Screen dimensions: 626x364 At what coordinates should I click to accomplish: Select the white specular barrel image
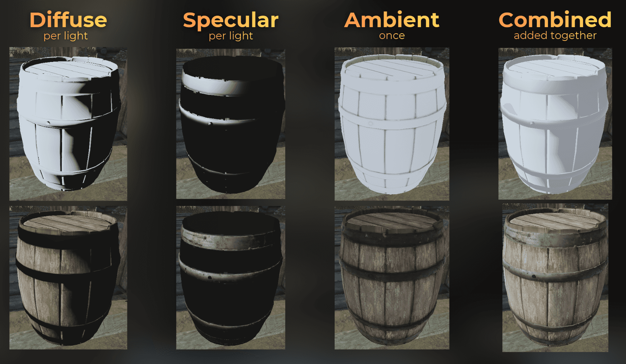tap(230, 124)
